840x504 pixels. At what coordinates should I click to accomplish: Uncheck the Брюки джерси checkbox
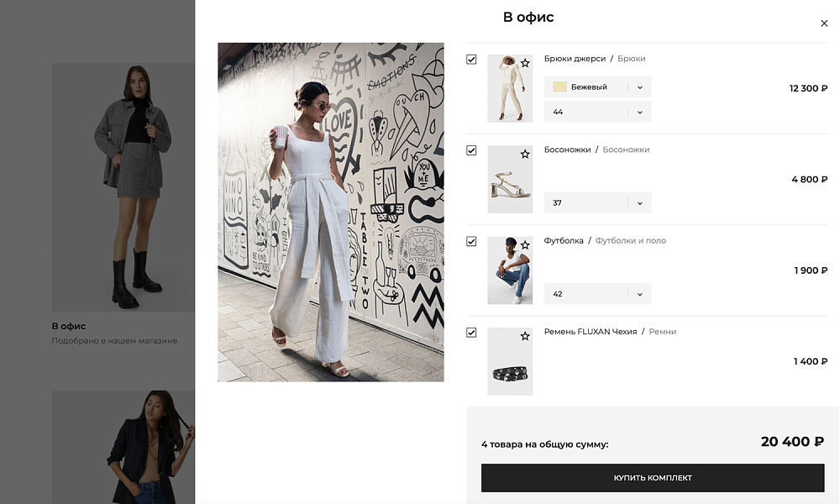coord(471,60)
